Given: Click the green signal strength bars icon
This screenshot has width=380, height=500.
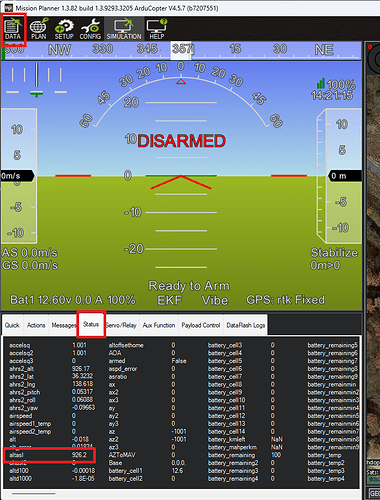Looking at the screenshot, I should [321, 83].
